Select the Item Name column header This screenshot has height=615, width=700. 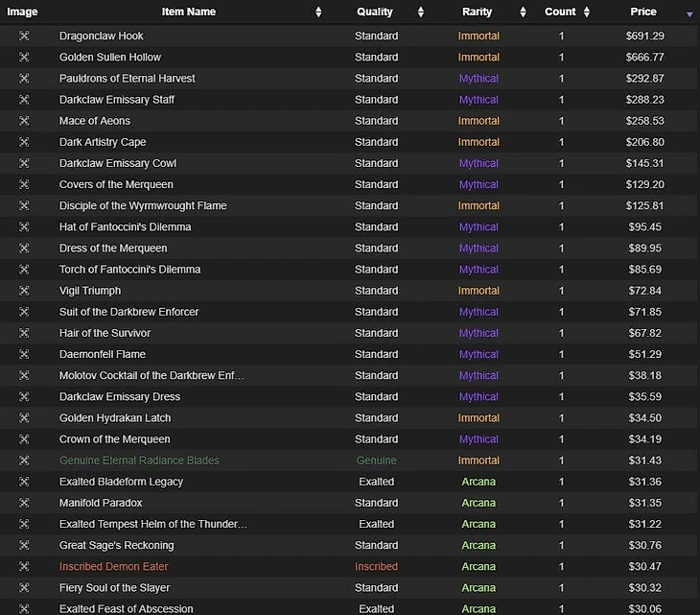(189, 12)
